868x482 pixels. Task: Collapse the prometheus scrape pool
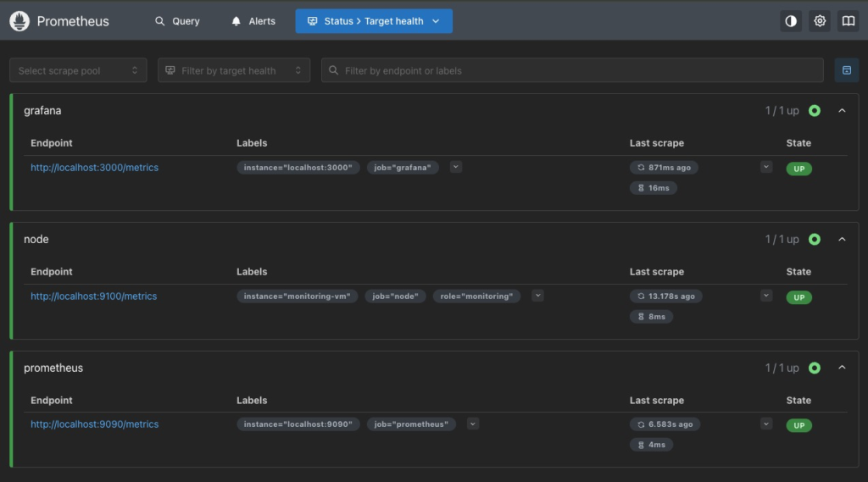842,368
